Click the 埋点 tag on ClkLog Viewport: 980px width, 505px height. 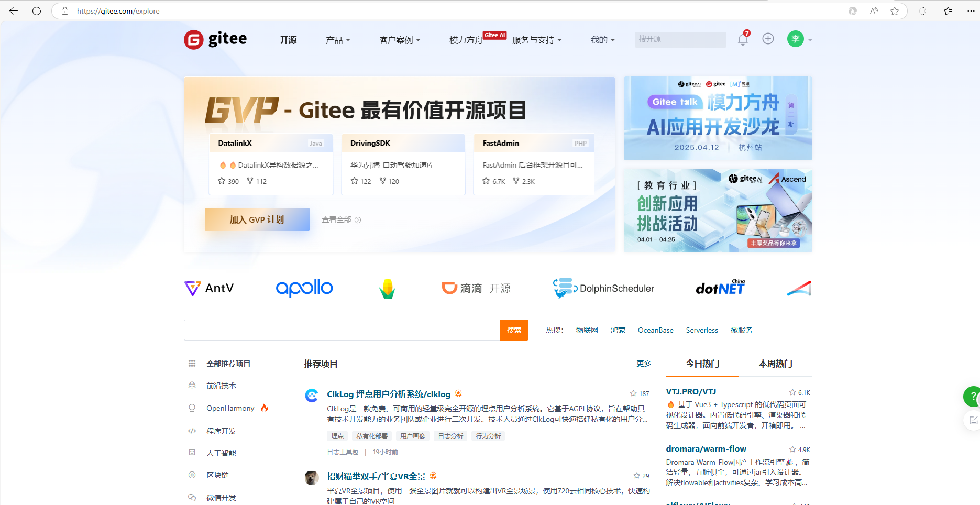tap(337, 436)
